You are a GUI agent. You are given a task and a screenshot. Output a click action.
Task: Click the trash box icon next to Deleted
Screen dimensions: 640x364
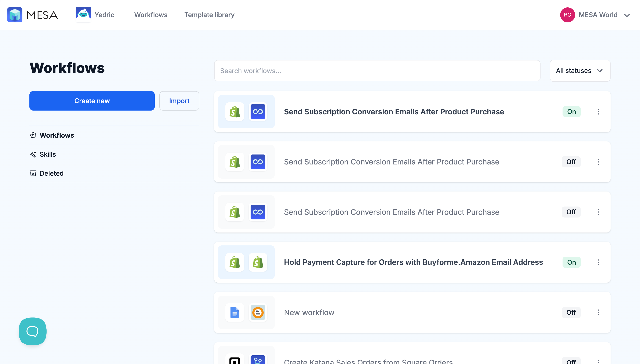pos(33,173)
